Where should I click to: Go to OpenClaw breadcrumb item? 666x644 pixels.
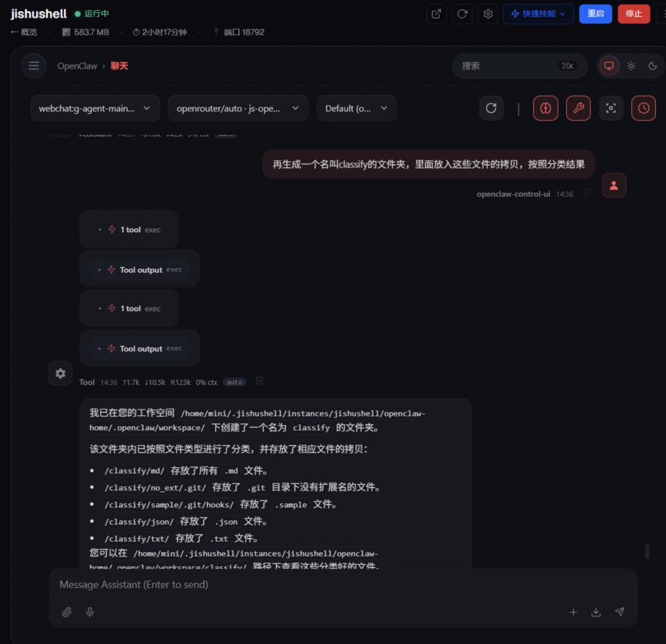77,66
